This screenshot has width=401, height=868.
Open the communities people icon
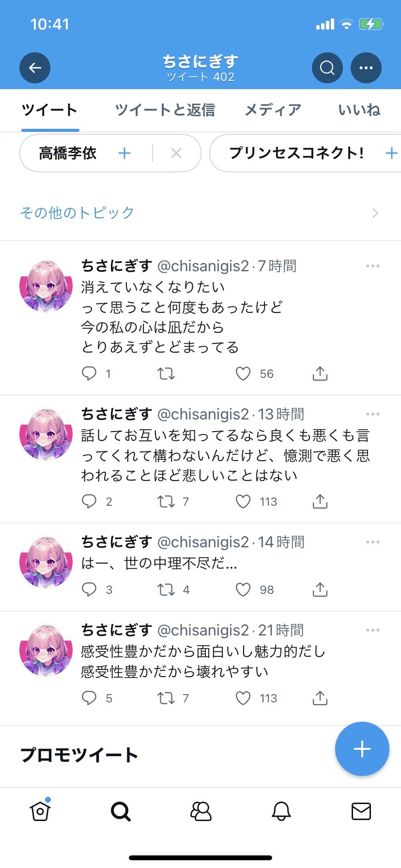(x=201, y=811)
